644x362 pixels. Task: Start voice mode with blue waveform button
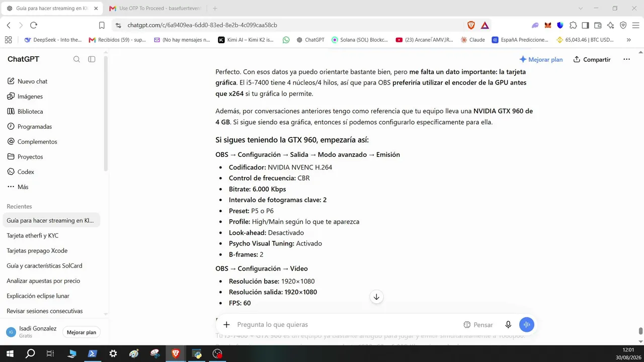(x=526, y=325)
